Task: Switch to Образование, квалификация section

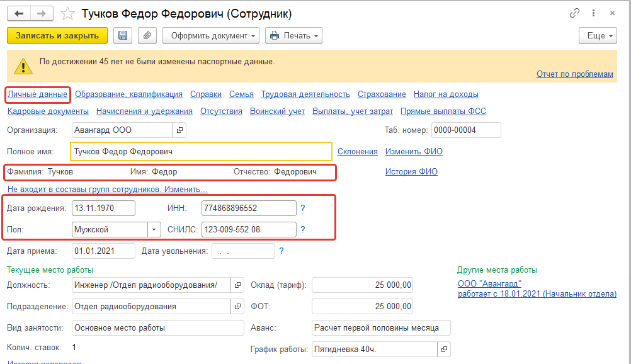Action: 128,94
